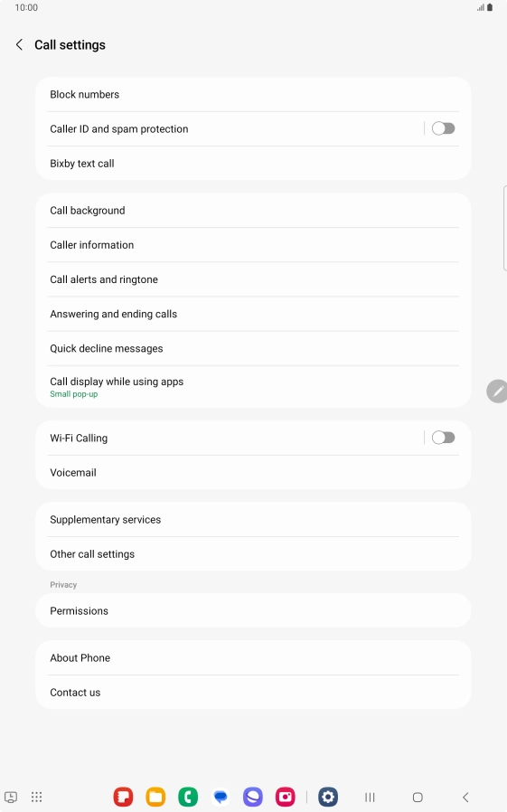Open Block numbers settings
Image resolution: width=507 pixels, height=812 pixels.
click(253, 94)
